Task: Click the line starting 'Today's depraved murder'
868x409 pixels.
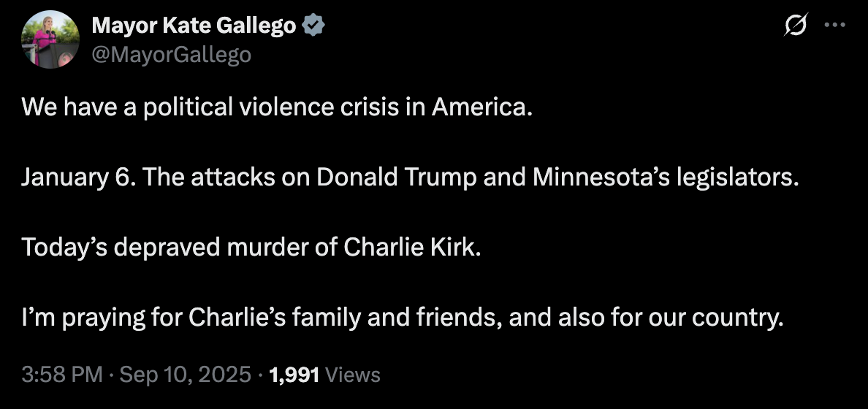Action: (252, 248)
